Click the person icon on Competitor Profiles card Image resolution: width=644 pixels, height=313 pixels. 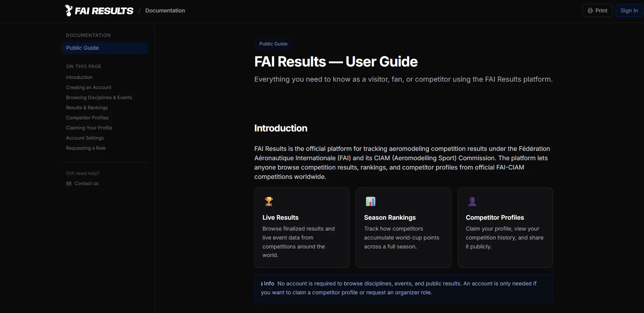(472, 201)
